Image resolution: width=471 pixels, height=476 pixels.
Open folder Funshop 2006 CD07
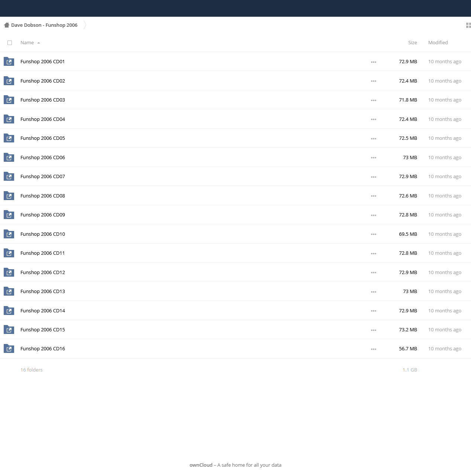tap(43, 177)
